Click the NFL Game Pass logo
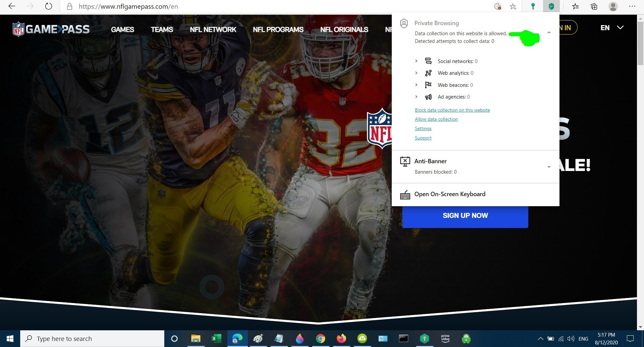The height and width of the screenshot is (347, 644). pos(51,29)
